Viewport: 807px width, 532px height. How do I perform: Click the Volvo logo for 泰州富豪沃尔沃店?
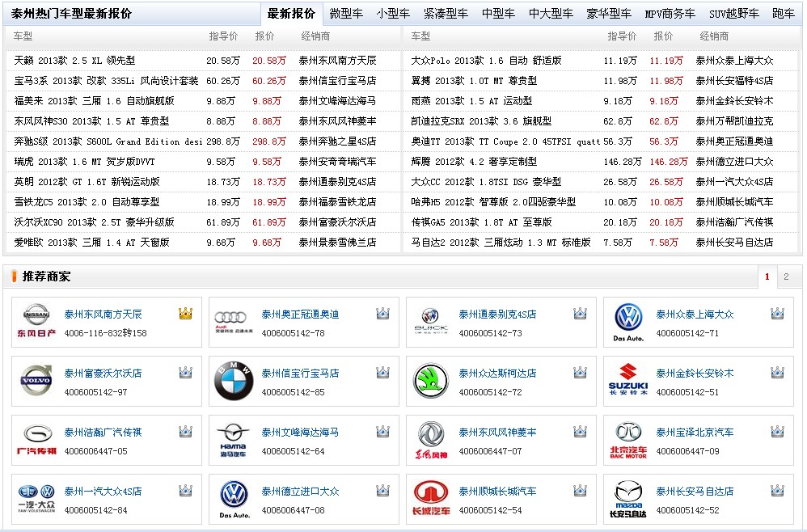click(x=36, y=380)
